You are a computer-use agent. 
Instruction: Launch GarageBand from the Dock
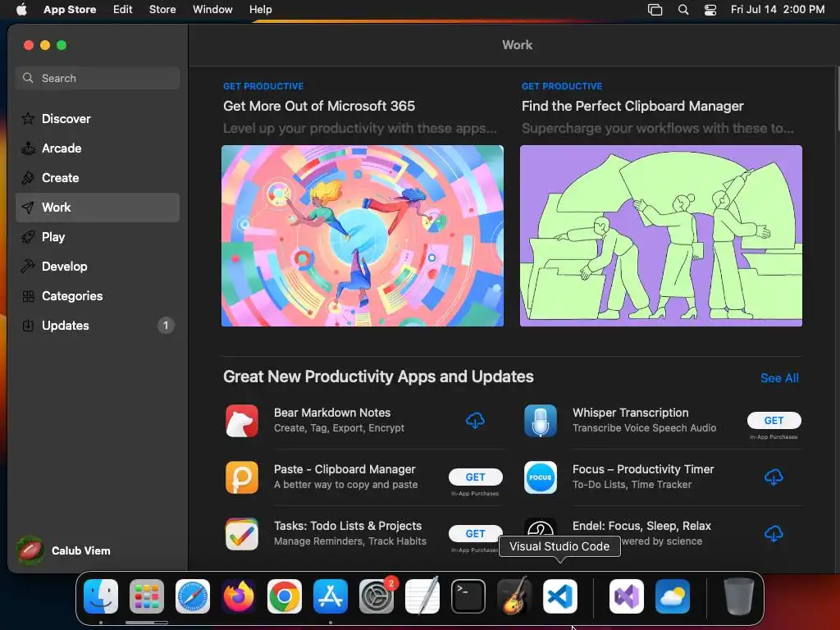[x=514, y=596]
